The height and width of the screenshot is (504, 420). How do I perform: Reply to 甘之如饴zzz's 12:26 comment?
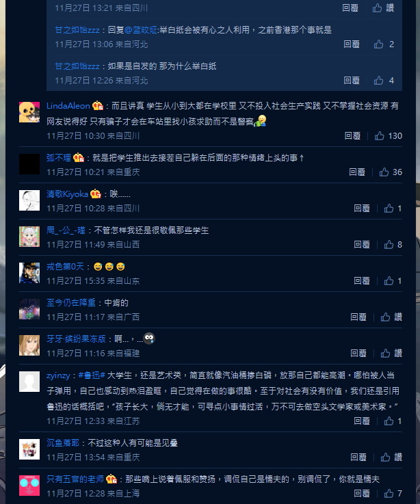[x=352, y=81]
